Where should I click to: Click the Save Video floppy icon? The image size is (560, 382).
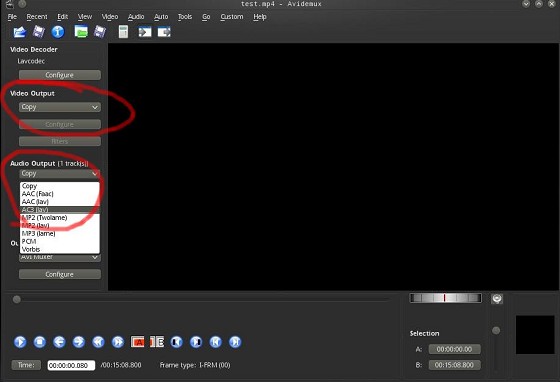[39, 32]
